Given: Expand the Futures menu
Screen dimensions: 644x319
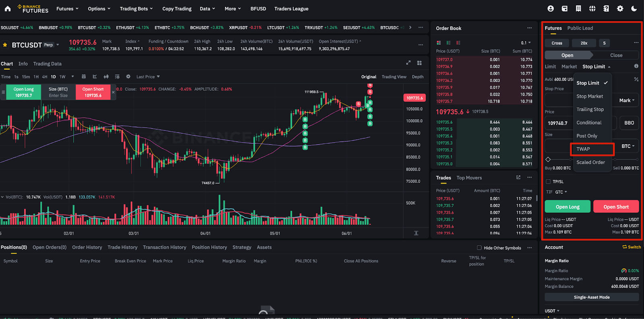Looking at the screenshot, I should [68, 8].
